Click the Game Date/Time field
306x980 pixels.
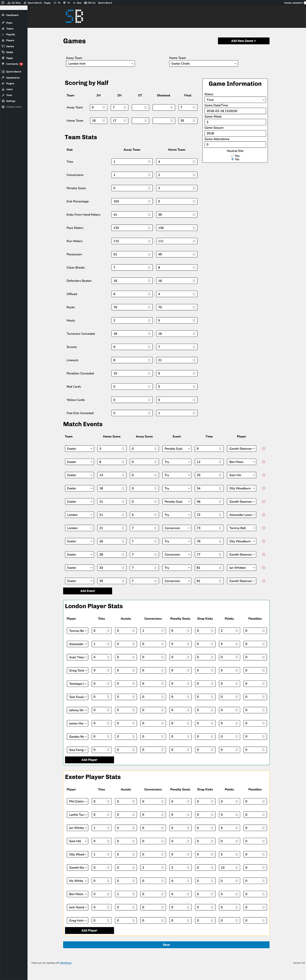point(235,111)
